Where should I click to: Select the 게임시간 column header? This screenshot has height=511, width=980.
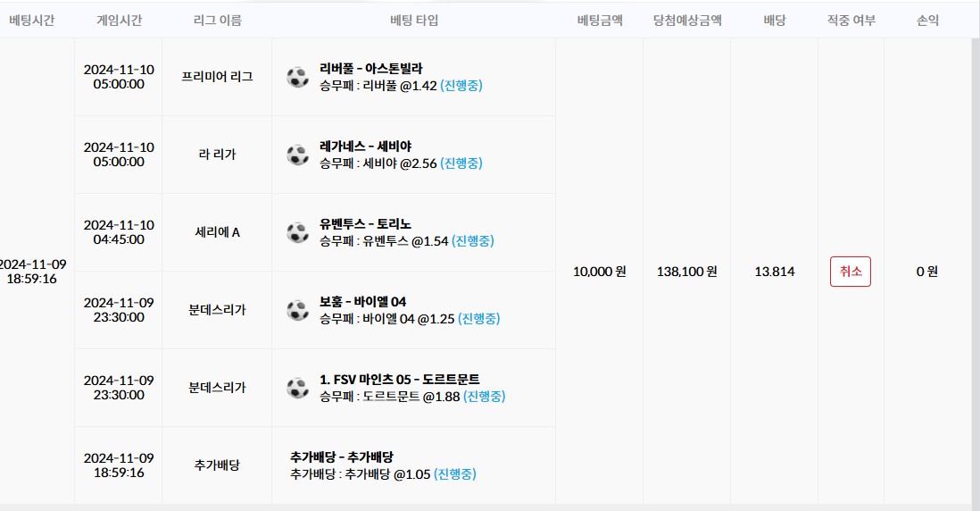click(119, 21)
